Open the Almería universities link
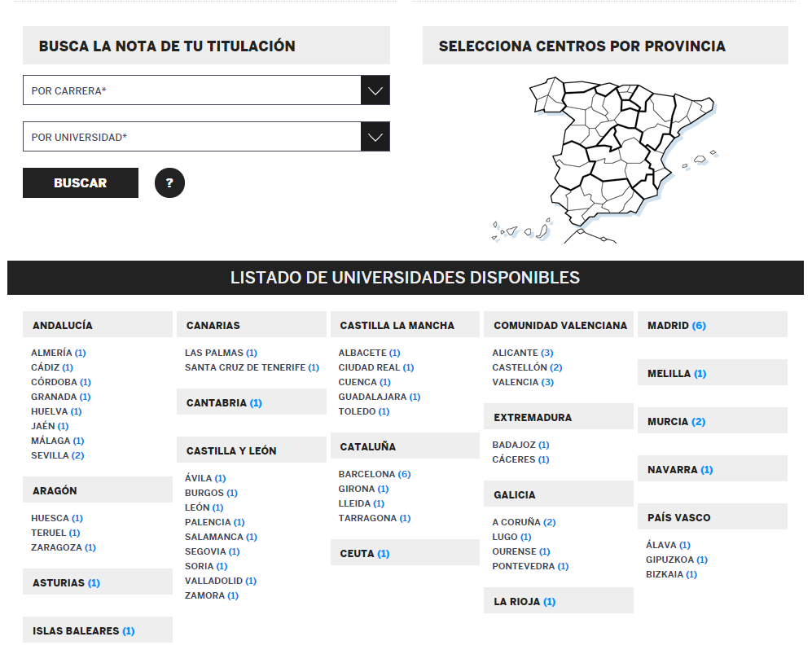The image size is (812, 663). (x=58, y=353)
